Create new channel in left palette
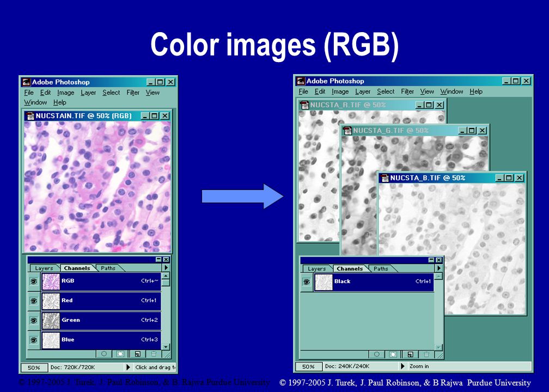The height and width of the screenshot is (392, 549). coord(137,354)
